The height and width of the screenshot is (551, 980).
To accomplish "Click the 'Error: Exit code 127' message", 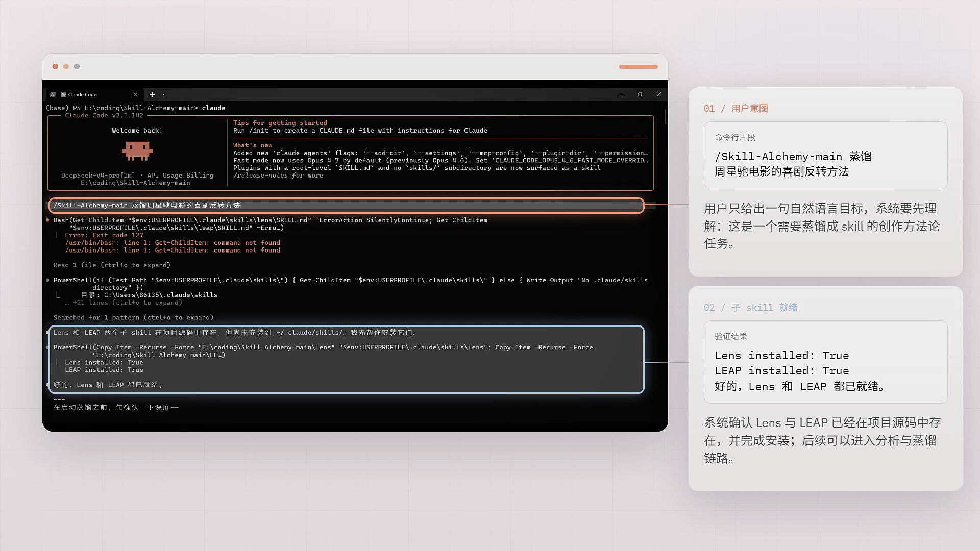I will pyautogui.click(x=104, y=235).
